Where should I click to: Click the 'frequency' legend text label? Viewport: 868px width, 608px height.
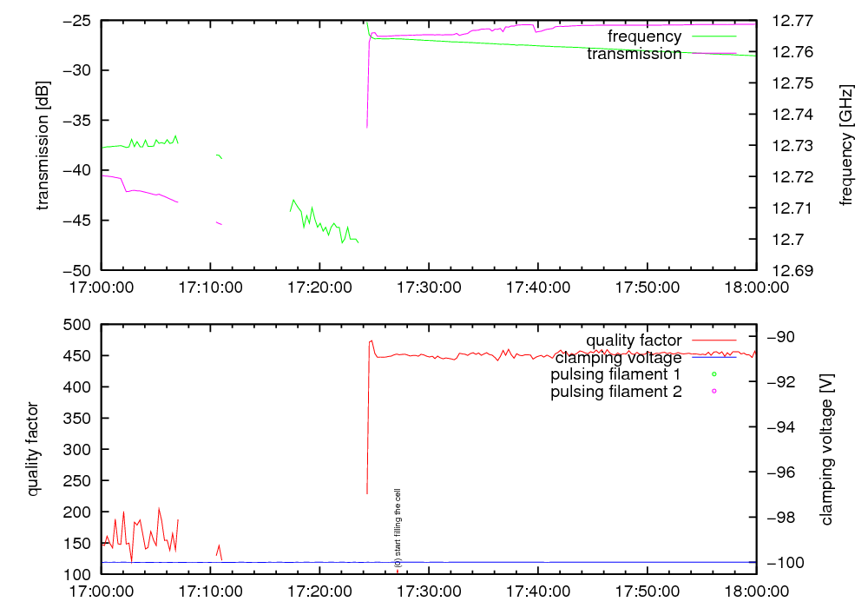click(x=644, y=36)
